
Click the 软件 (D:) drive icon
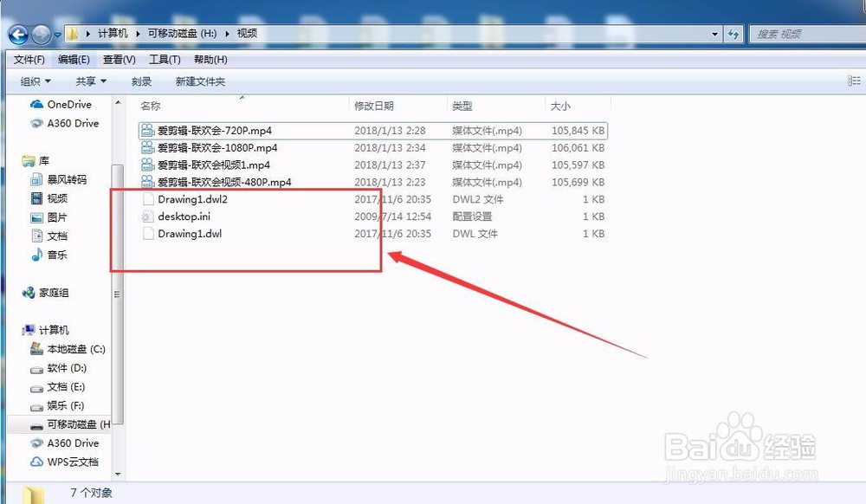tap(36, 369)
